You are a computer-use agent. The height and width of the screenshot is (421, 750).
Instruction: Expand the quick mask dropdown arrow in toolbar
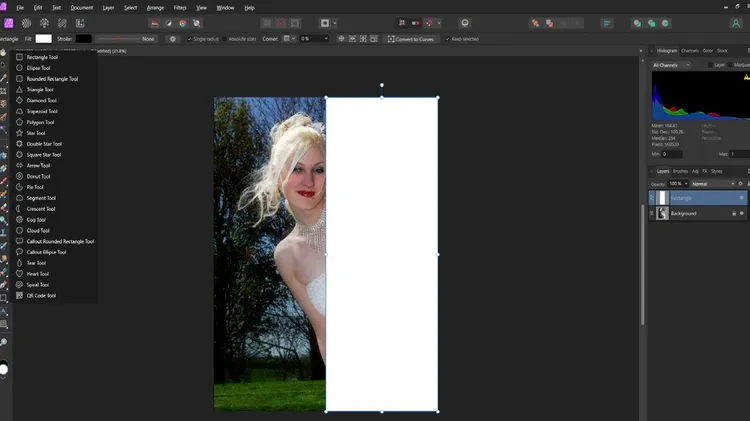click(x=335, y=23)
